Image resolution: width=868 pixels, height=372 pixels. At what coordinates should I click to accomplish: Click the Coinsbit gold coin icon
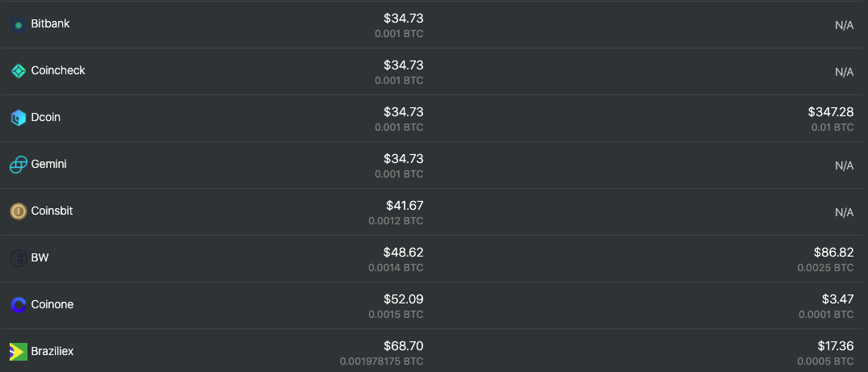[18, 211]
